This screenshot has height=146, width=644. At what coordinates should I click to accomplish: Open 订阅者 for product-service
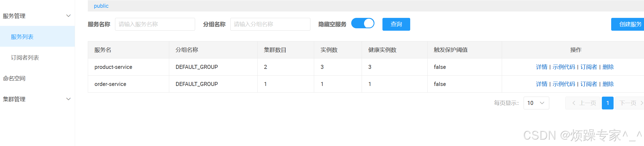pos(588,67)
